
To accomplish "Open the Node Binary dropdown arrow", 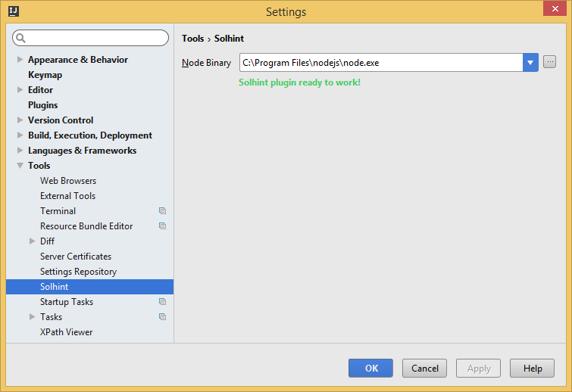I will click(x=530, y=63).
